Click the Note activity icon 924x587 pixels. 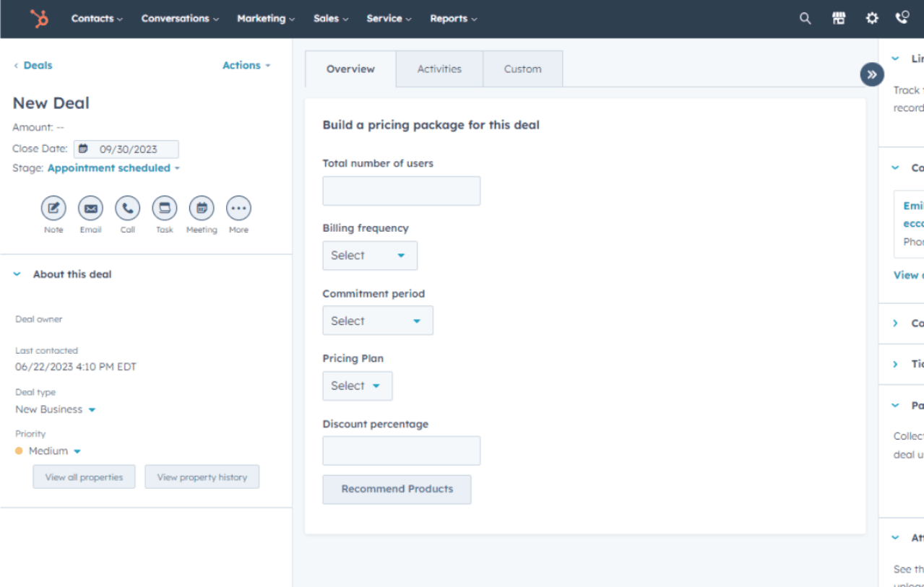[53, 209]
